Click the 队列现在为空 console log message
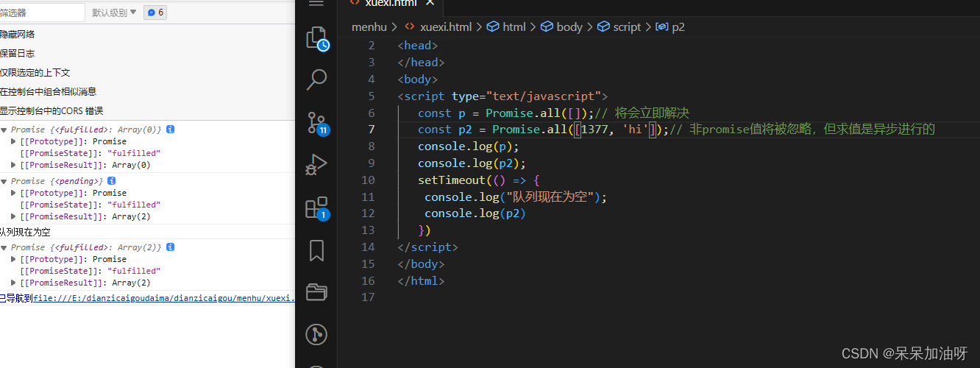Image resolution: width=980 pixels, height=368 pixels. point(25,232)
